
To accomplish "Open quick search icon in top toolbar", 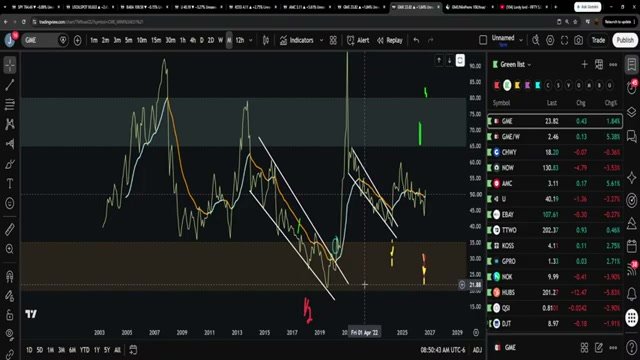I will [x=536, y=40].
